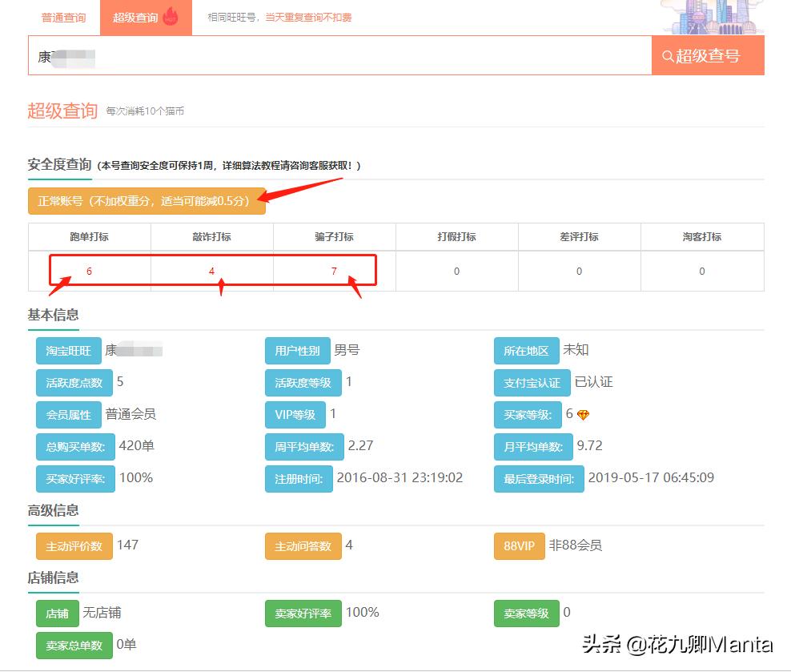Click the 店铺信息 section heading
The height and width of the screenshot is (672, 791).
coord(54,577)
